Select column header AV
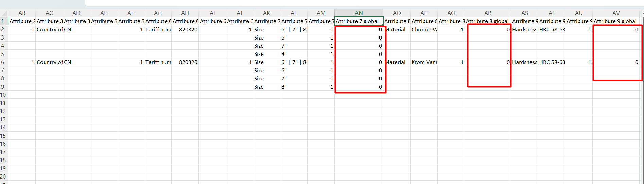 click(x=616, y=13)
